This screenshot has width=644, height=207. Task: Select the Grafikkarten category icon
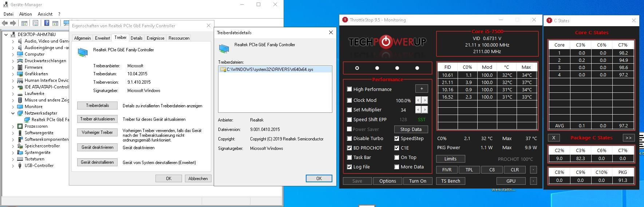click(20, 74)
